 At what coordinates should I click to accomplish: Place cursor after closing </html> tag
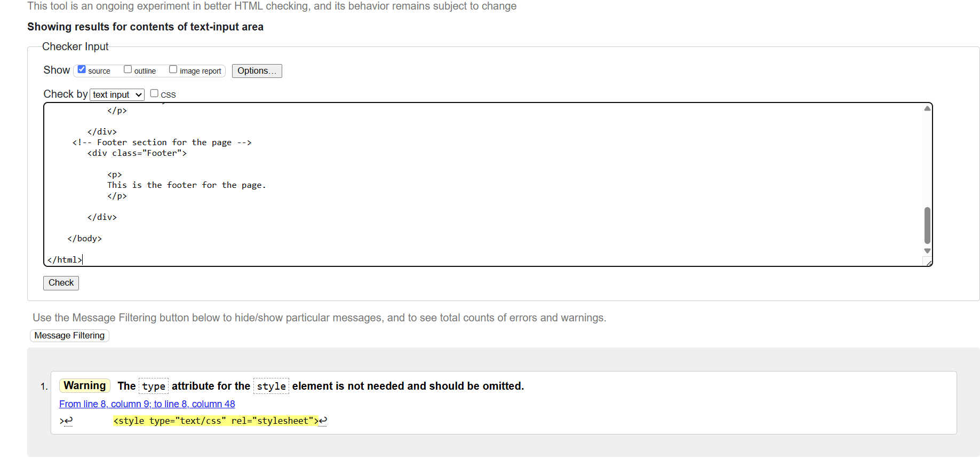(x=83, y=260)
